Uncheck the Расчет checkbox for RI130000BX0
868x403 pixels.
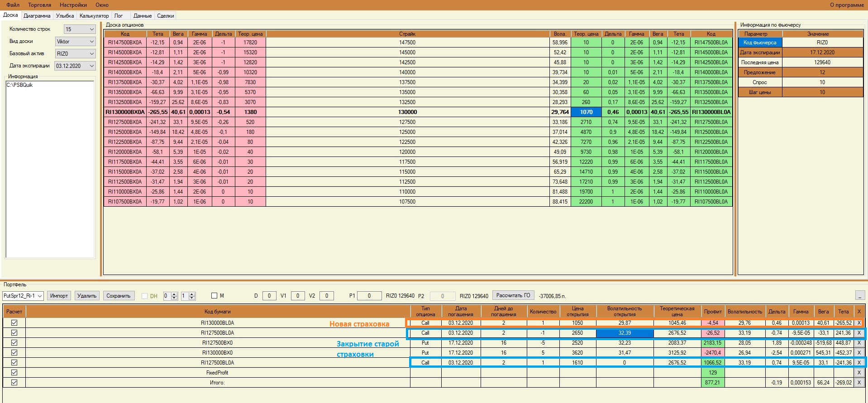[14, 353]
